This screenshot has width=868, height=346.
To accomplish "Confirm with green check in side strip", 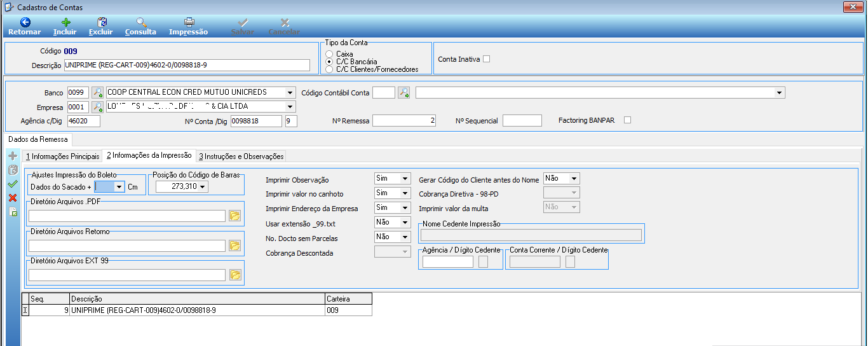I will point(12,184).
